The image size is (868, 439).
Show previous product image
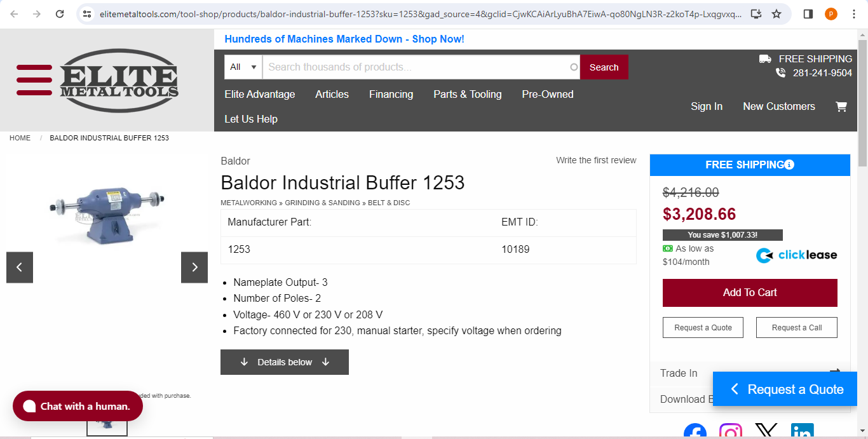tap(20, 267)
